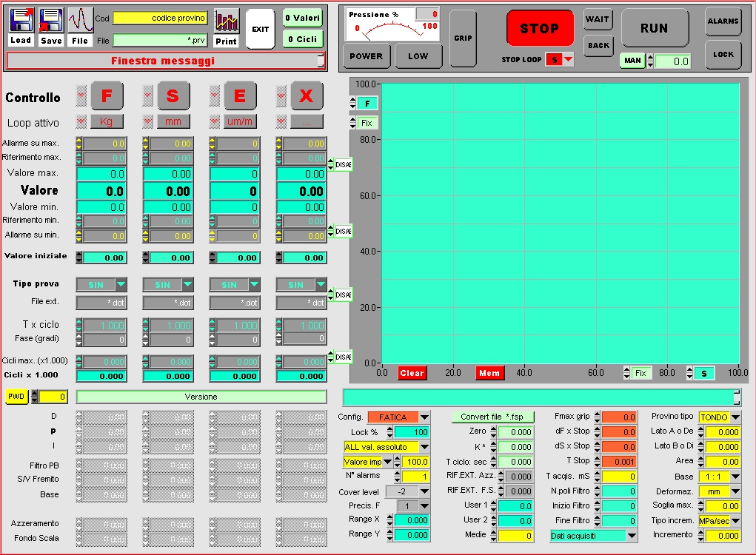Click the Valore iniziale F field
Image resolution: width=756 pixels, height=555 pixels.
point(104,258)
